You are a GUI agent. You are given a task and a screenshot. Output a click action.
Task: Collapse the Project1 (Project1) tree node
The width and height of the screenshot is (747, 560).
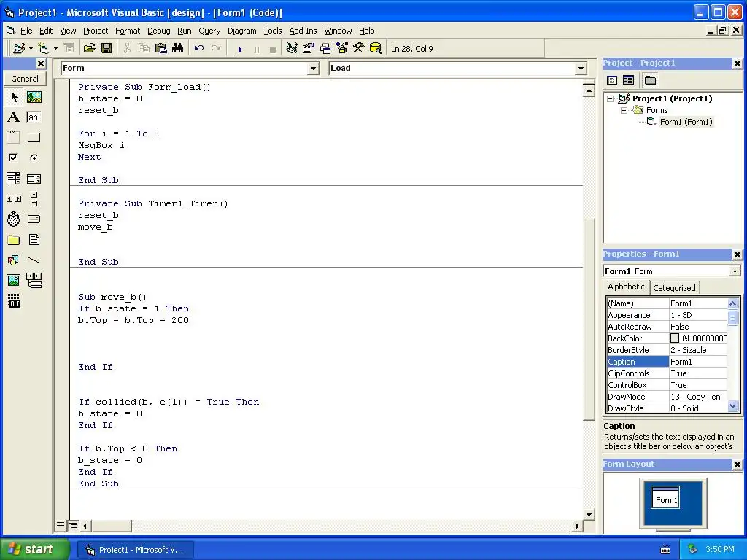point(611,98)
